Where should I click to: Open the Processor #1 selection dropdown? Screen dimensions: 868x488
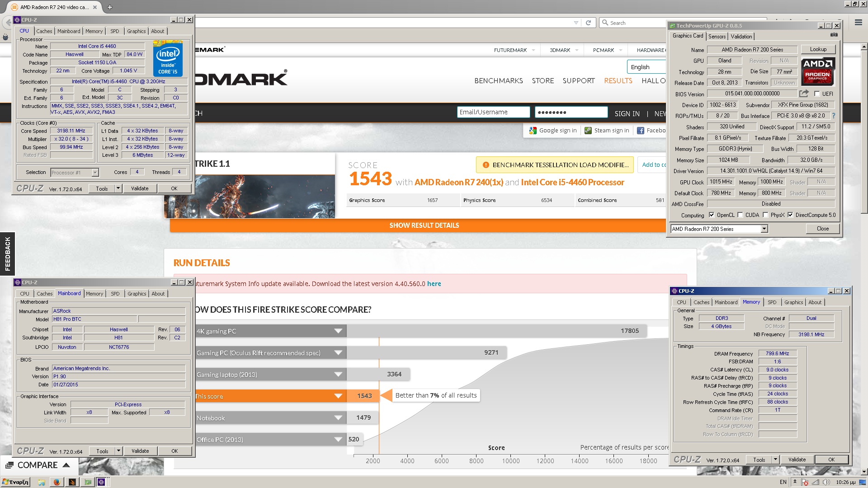coord(95,173)
